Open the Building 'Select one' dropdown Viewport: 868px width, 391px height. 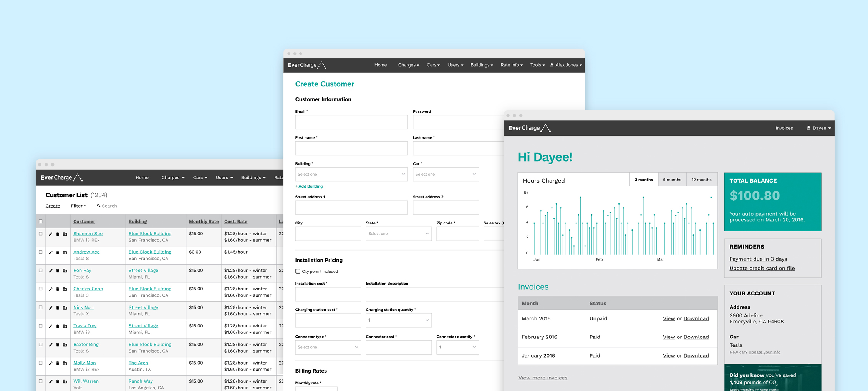351,175
